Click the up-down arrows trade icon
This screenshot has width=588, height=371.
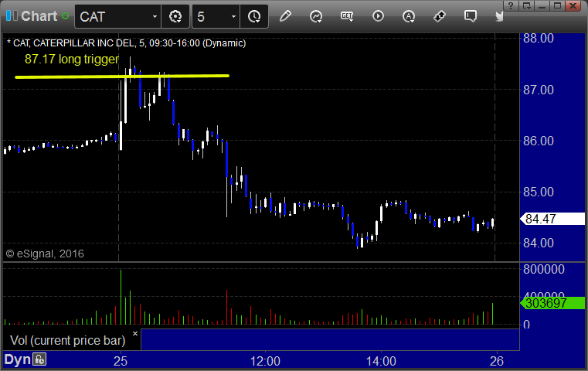(x=439, y=16)
